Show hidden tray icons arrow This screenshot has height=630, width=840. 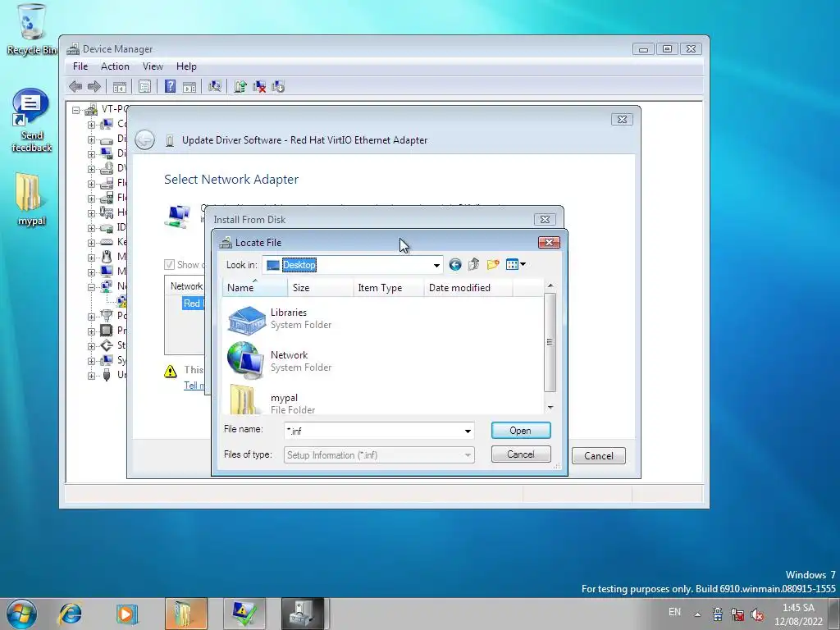coord(697,614)
